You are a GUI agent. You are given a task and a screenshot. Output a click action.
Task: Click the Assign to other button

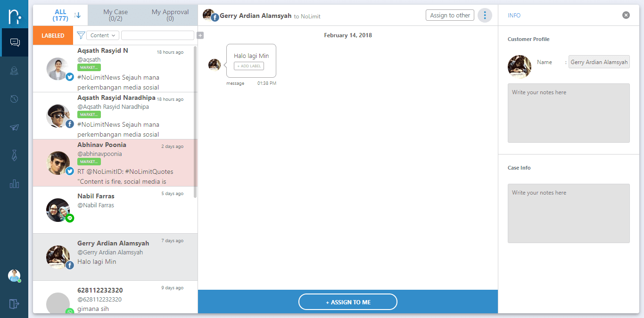click(450, 16)
